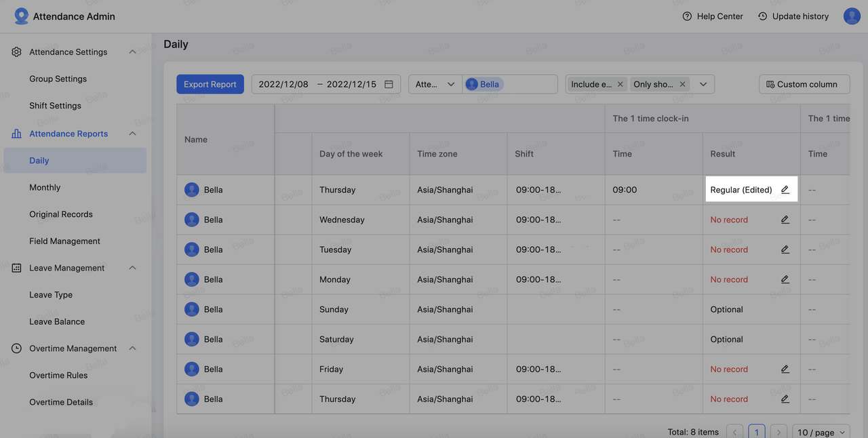Click the start date 2022/12/08 field
This screenshot has width=868, height=438.
[x=283, y=84]
